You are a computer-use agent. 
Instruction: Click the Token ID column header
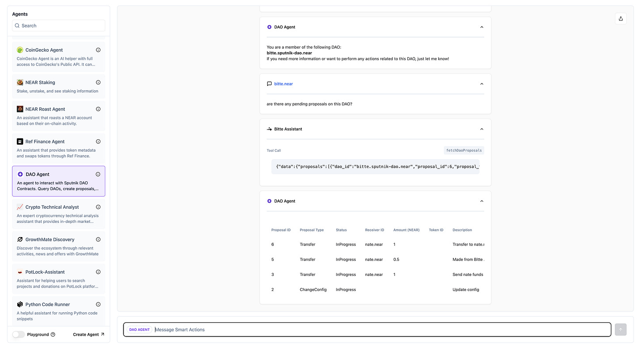click(436, 230)
